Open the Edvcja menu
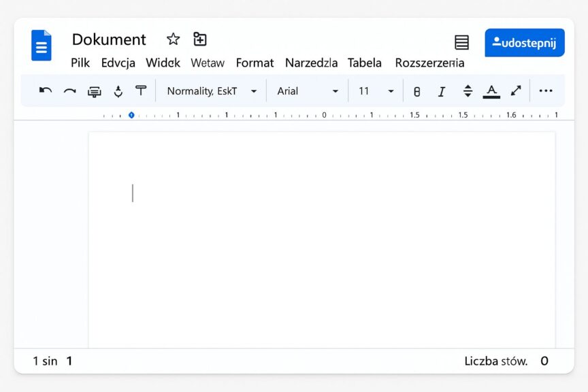Image resolution: width=588 pixels, height=392 pixels. (x=118, y=63)
